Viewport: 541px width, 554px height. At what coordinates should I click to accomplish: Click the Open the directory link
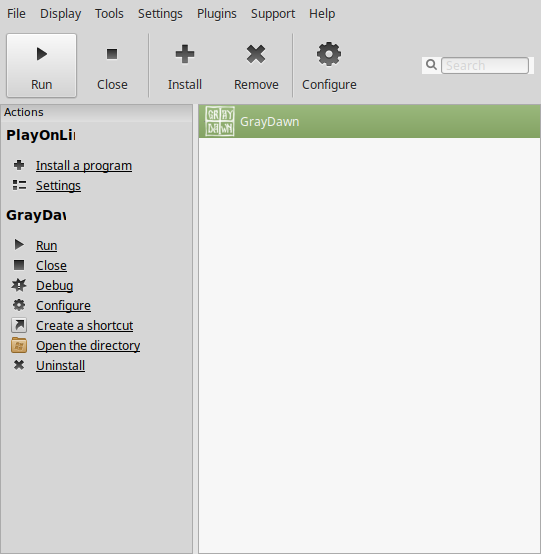click(x=88, y=346)
